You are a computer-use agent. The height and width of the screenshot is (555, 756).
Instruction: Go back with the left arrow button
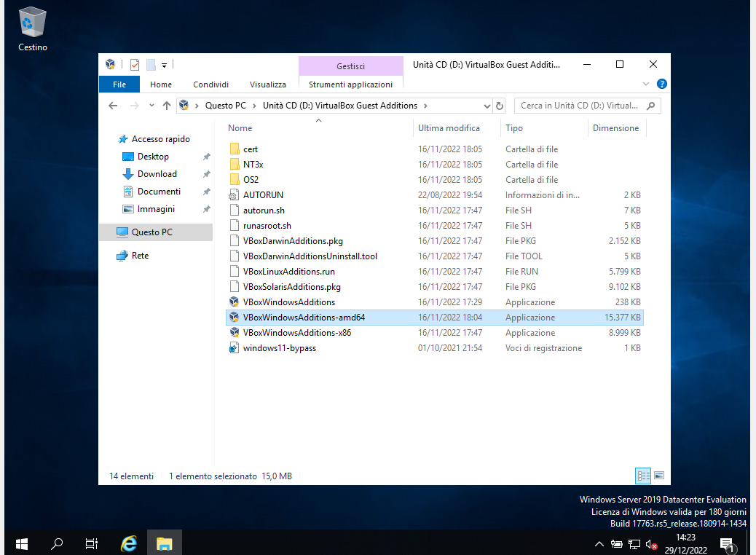[113, 106]
